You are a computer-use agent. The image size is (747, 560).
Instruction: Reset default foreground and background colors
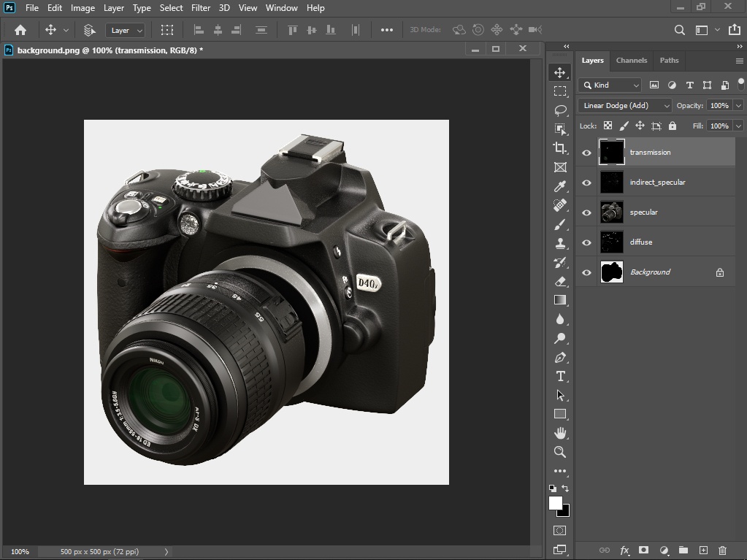(552, 488)
